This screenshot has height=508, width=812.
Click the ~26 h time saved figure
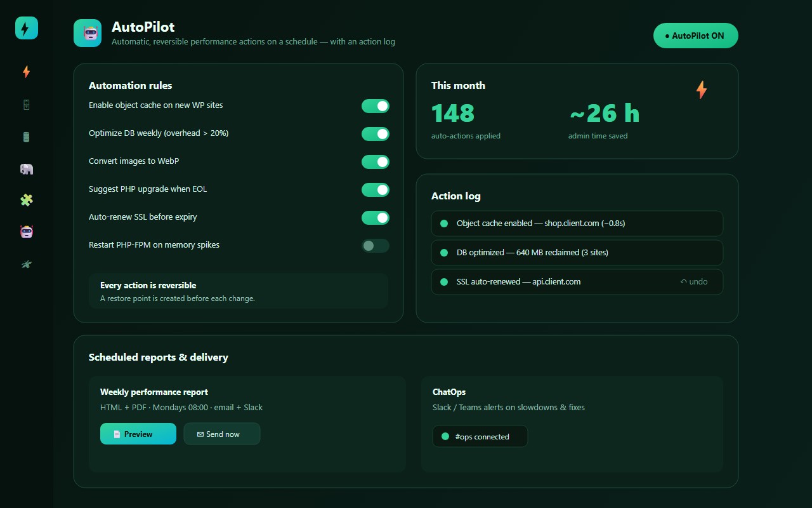605,113
